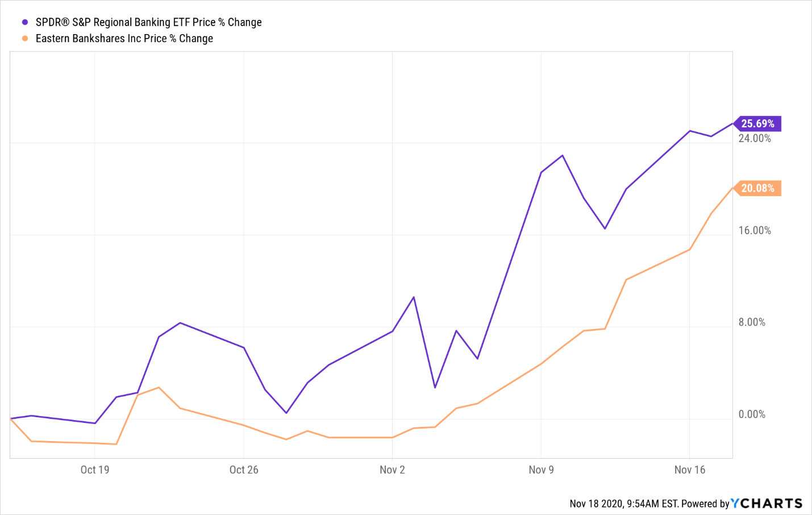Select the Nov 2 date axis label
Screen dimensions: 812x515
392,470
